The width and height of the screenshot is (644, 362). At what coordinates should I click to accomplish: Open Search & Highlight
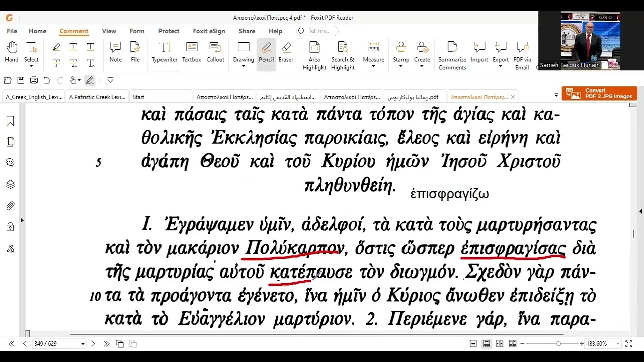click(343, 56)
